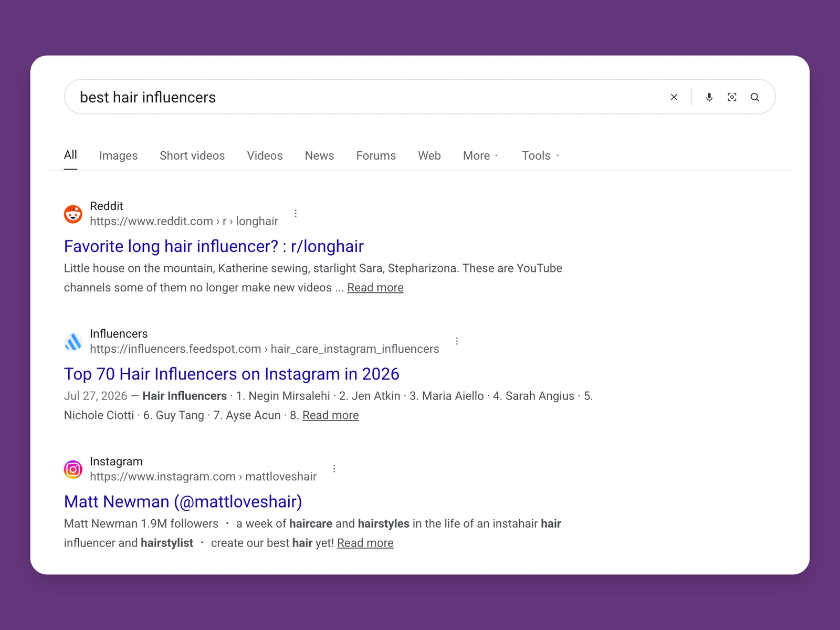The height and width of the screenshot is (630, 840).
Task: Open the Feedspot Influencers site favicon
Action: pos(73,342)
